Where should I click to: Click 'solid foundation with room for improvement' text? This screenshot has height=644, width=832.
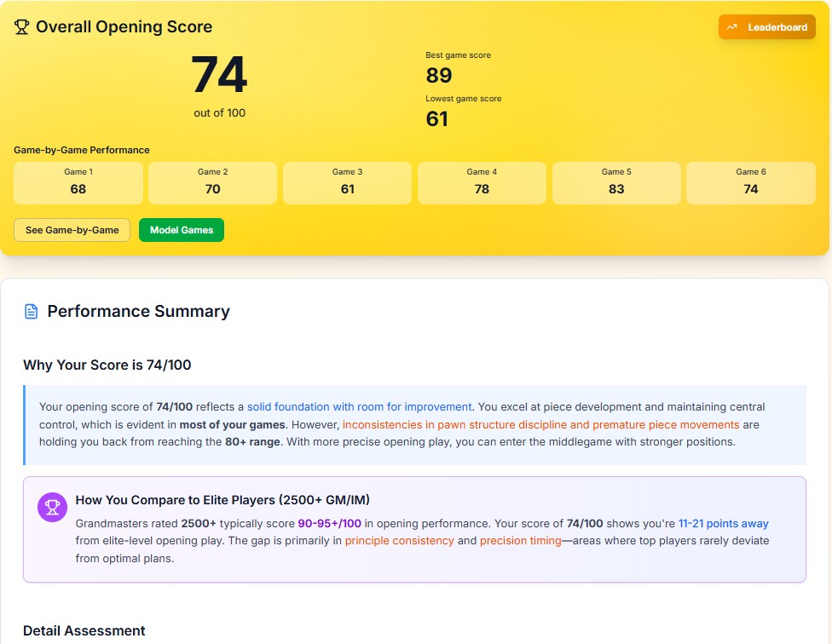coord(359,407)
